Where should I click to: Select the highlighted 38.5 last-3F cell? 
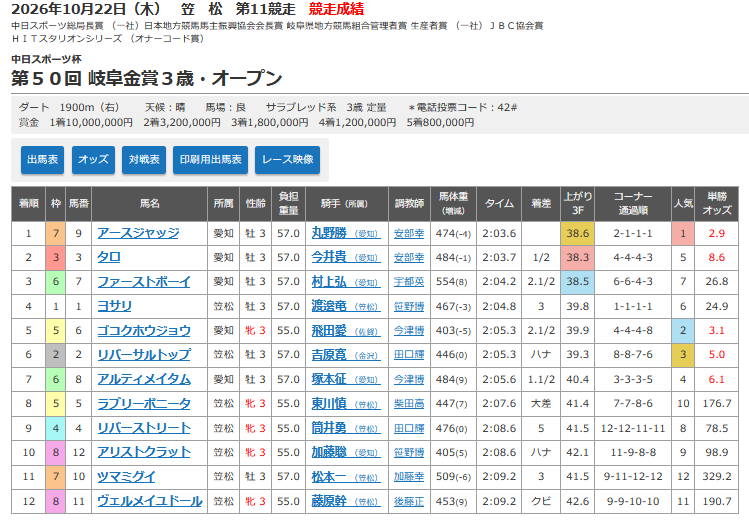pyautogui.click(x=578, y=282)
